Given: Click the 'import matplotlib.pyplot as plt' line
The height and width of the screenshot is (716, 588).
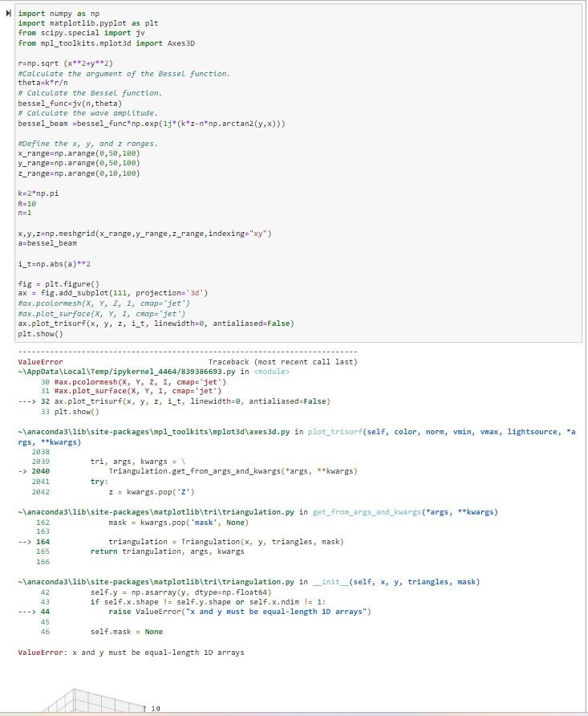Looking at the screenshot, I should point(88,23).
